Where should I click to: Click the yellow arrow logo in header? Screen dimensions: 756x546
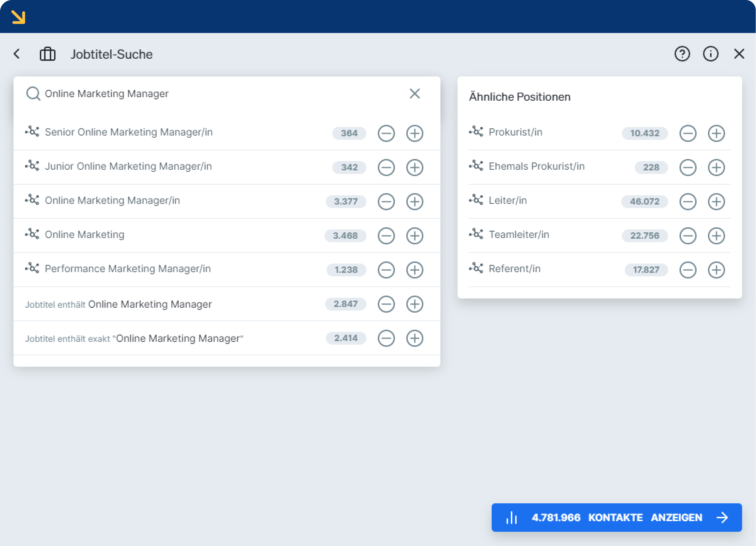[18, 17]
